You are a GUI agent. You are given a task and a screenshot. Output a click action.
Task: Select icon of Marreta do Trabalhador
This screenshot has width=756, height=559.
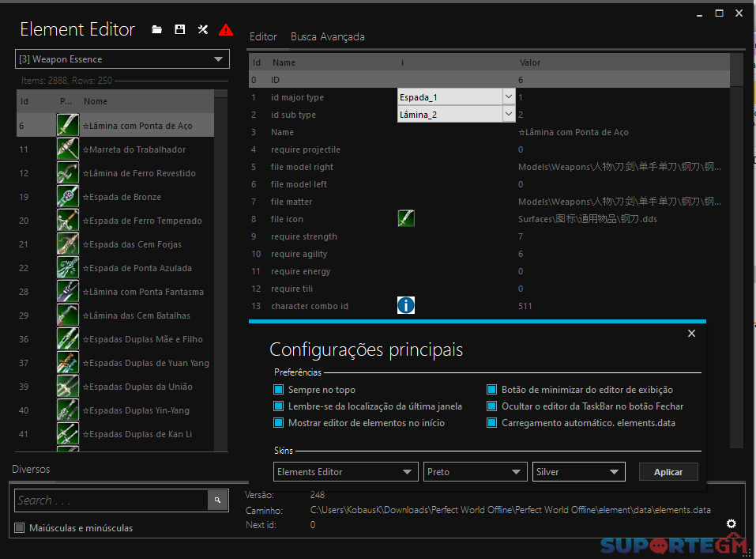(x=67, y=149)
